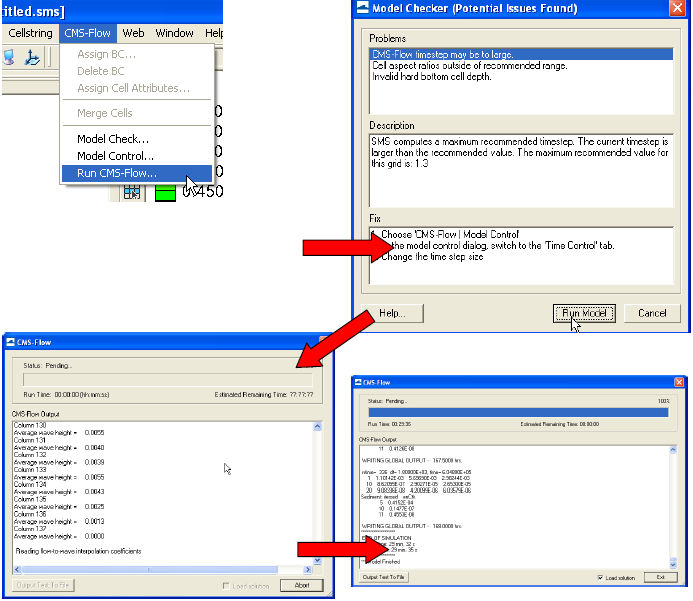Click the Run Model button
Screen dimensions: 693x601
tap(584, 313)
